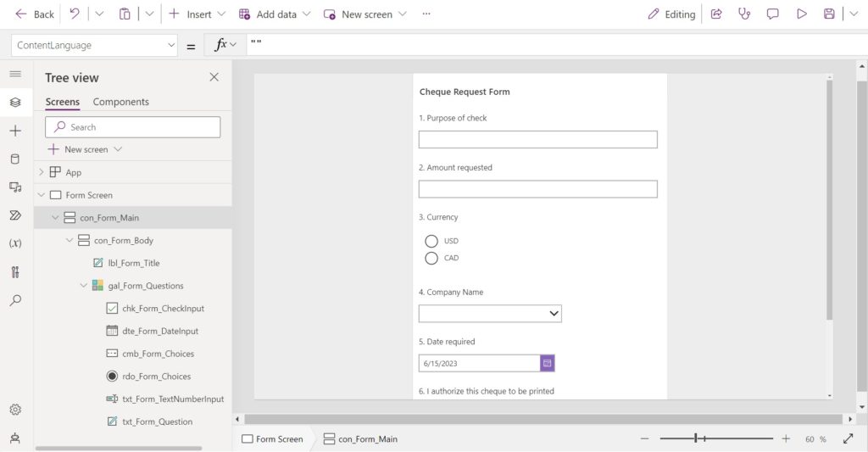This screenshot has width=868, height=452.
Task: Click the Back button
Action: 34,14
